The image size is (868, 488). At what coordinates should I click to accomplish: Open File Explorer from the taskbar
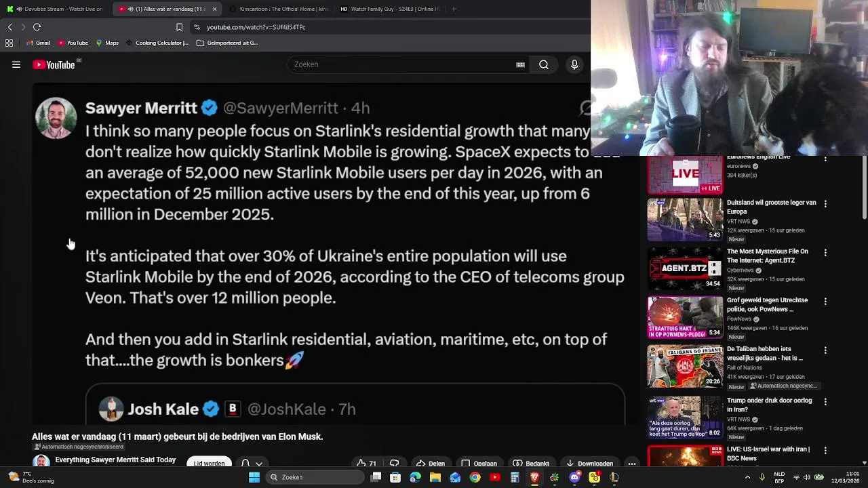435,477
